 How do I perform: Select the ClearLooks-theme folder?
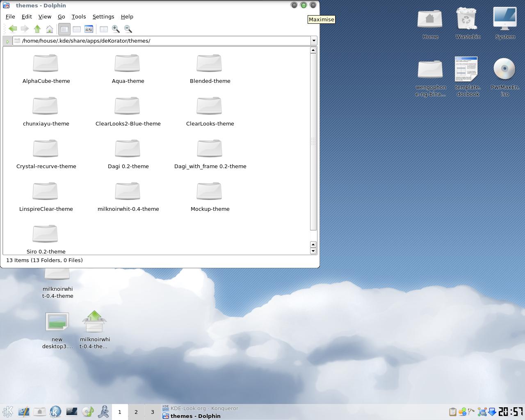(x=210, y=111)
